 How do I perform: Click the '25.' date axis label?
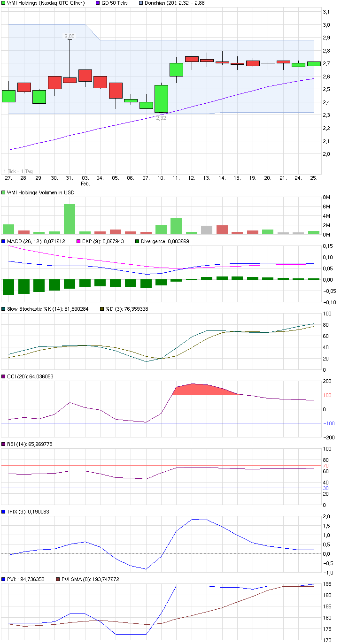[x=314, y=178]
